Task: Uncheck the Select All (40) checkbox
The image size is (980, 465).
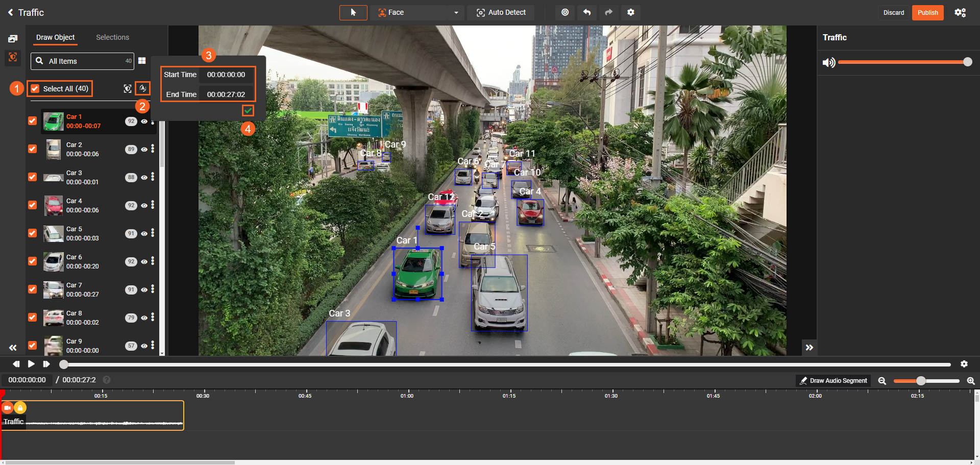Action: tap(35, 89)
